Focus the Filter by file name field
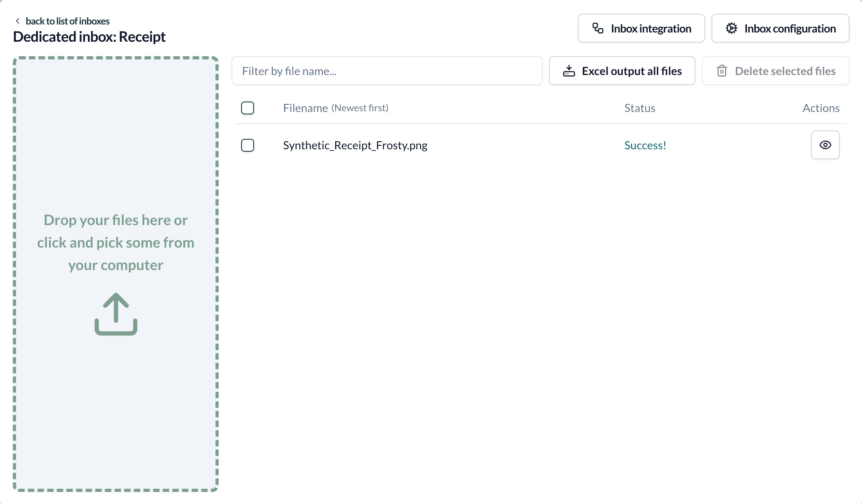Screen dimensions: 862x504 point(387,71)
